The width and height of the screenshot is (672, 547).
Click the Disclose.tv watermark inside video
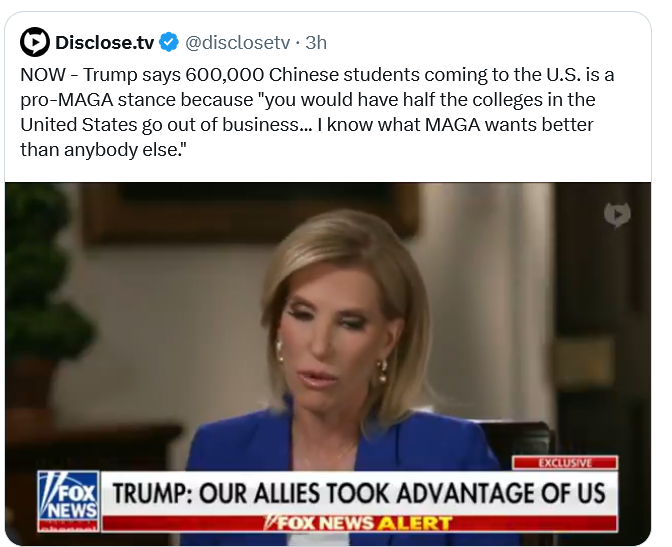(617, 214)
